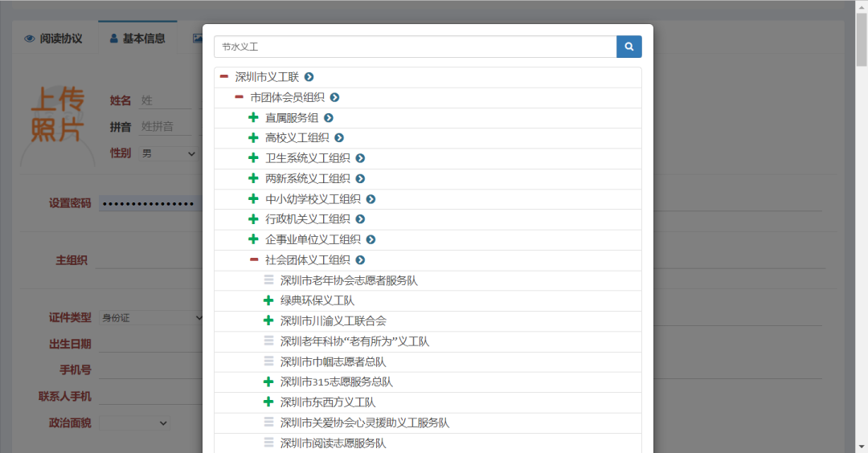
Task: Click the 设置密码 password field
Action: pyautogui.click(x=150, y=203)
